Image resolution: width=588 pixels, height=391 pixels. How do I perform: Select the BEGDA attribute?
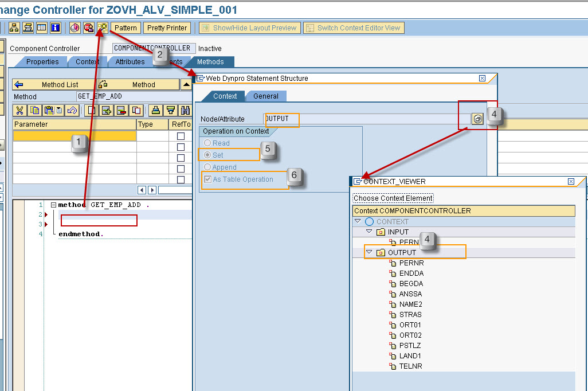point(411,284)
